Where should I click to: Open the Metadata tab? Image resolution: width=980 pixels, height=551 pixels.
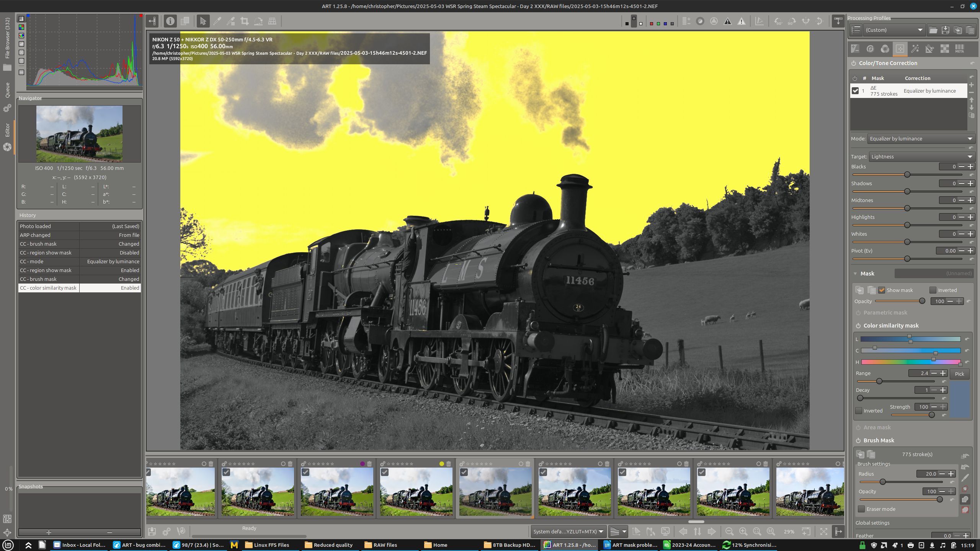[960, 49]
